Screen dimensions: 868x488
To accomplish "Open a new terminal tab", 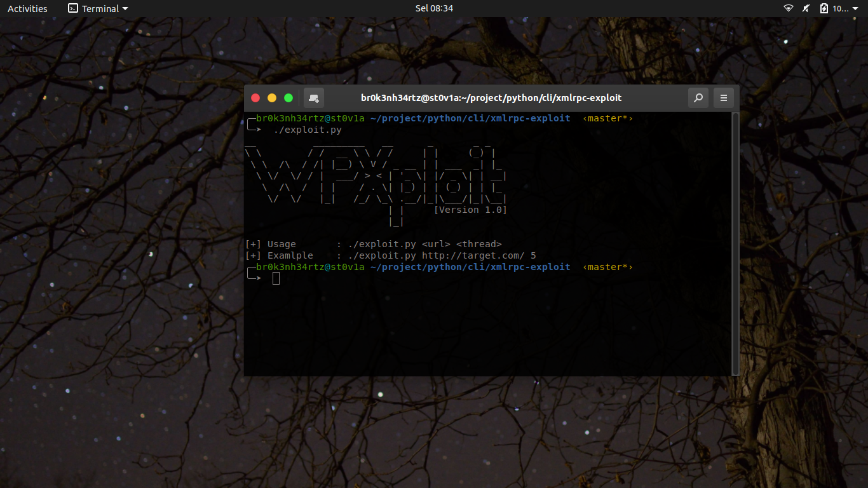I will coord(314,98).
